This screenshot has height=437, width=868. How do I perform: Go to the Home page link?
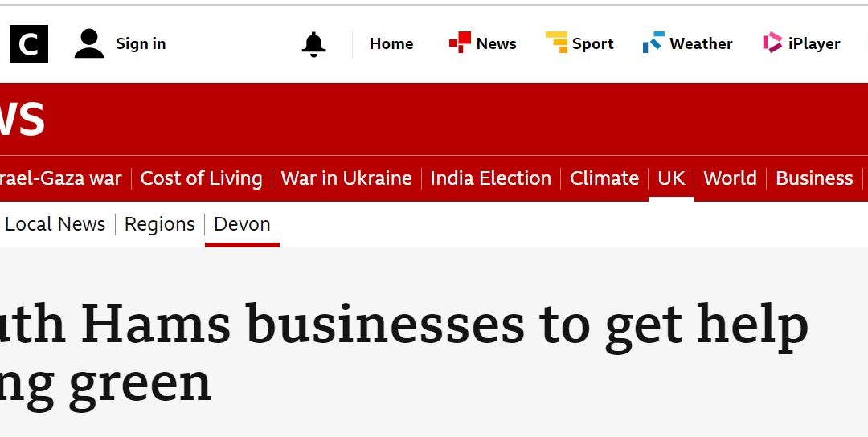[x=391, y=44]
